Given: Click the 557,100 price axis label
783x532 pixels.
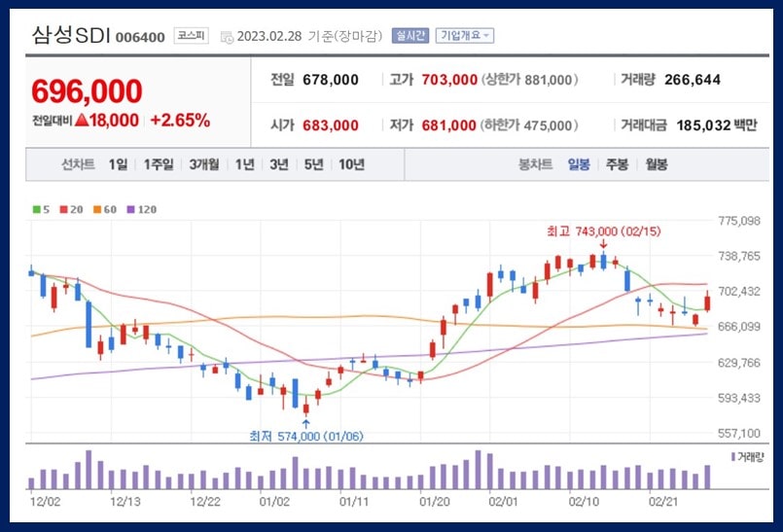Looking at the screenshot, I should (739, 433).
